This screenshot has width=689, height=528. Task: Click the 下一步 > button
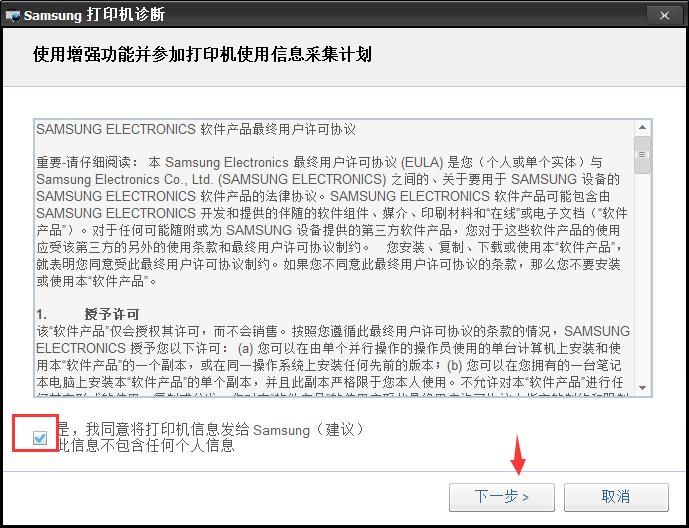pos(501,497)
